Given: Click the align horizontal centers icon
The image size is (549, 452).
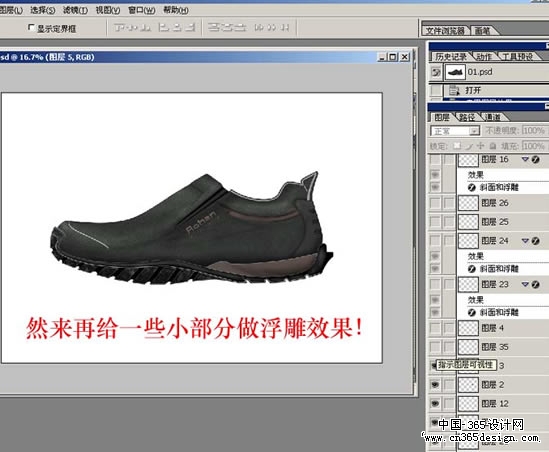Looking at the screenshot, I should click(x=176, y=27).
